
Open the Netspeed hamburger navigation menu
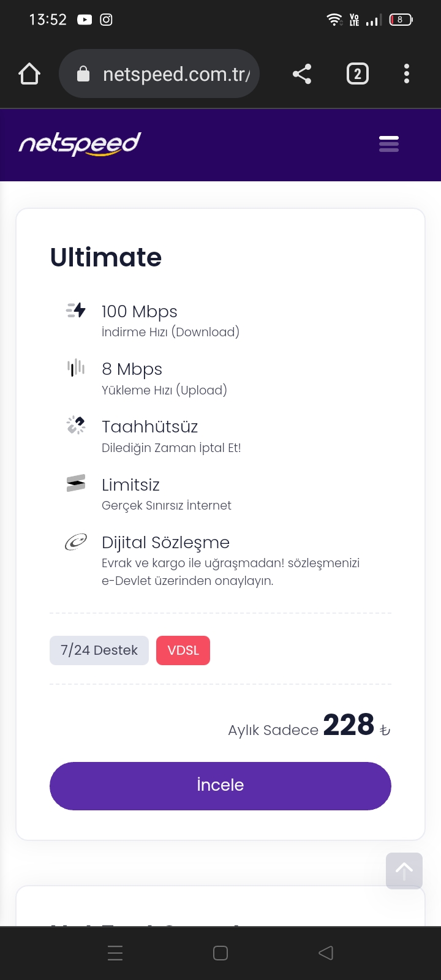[x=389, y=144]
